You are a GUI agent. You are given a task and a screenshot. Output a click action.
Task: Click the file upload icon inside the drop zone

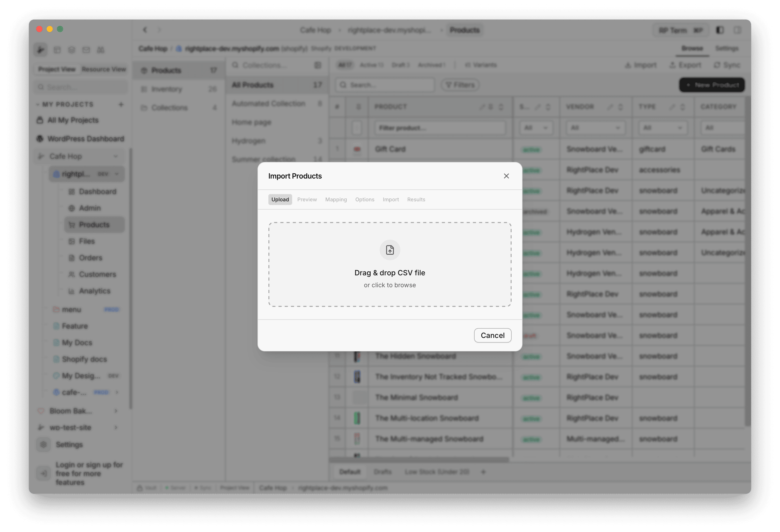click(390, 250)
